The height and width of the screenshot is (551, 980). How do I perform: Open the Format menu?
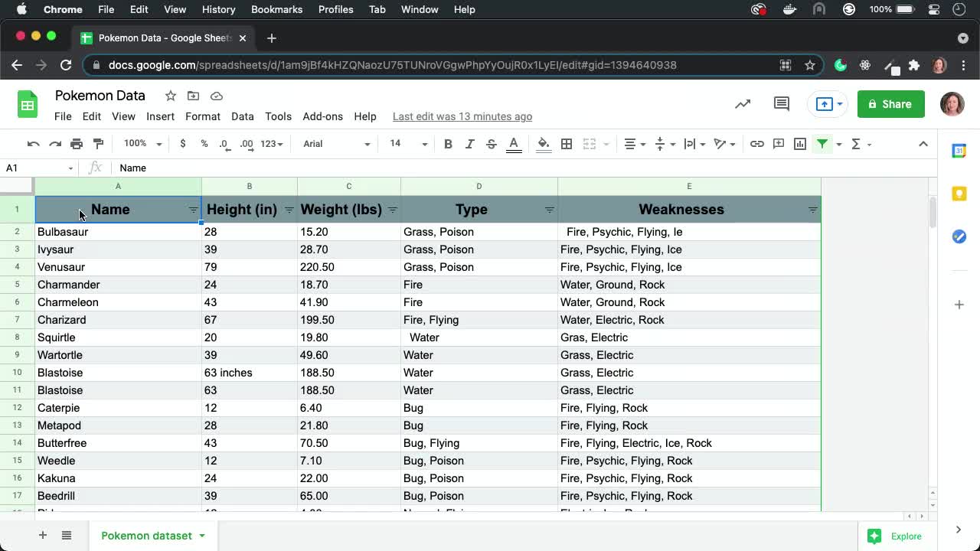point(202,116)
